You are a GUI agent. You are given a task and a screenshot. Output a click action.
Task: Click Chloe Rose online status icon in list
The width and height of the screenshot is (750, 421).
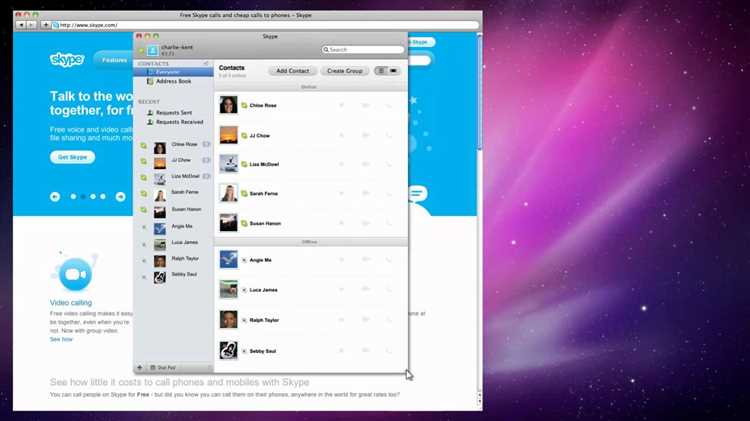244,105
